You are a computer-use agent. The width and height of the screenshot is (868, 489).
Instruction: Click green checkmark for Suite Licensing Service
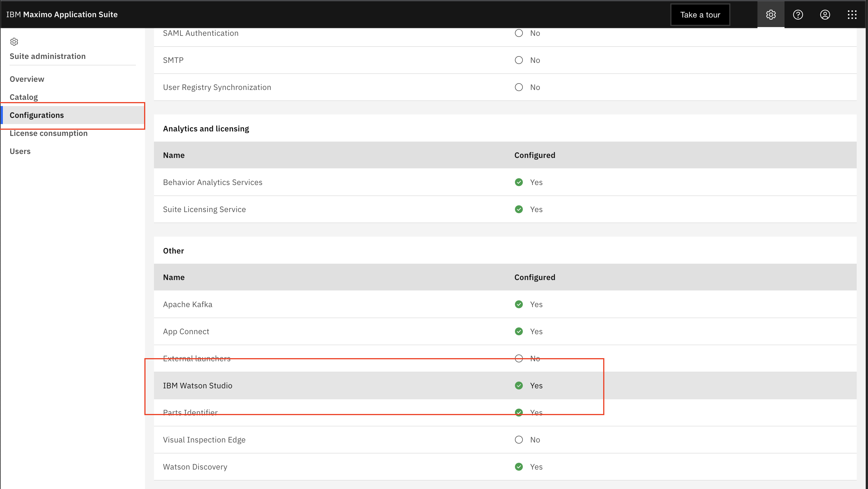click(x=519, y=209)
